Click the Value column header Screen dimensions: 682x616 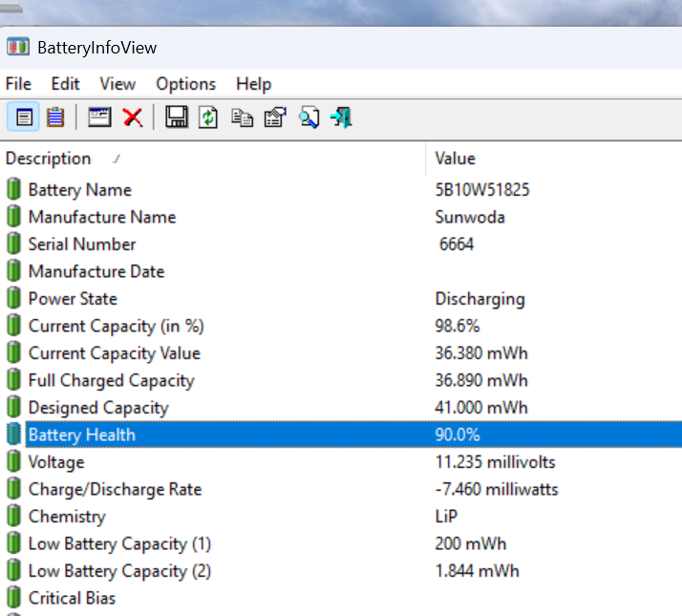coord(455,159)
